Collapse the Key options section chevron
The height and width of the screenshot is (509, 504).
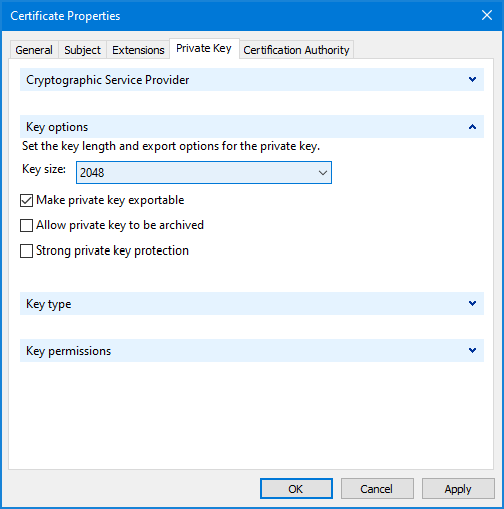coord(472,127)
